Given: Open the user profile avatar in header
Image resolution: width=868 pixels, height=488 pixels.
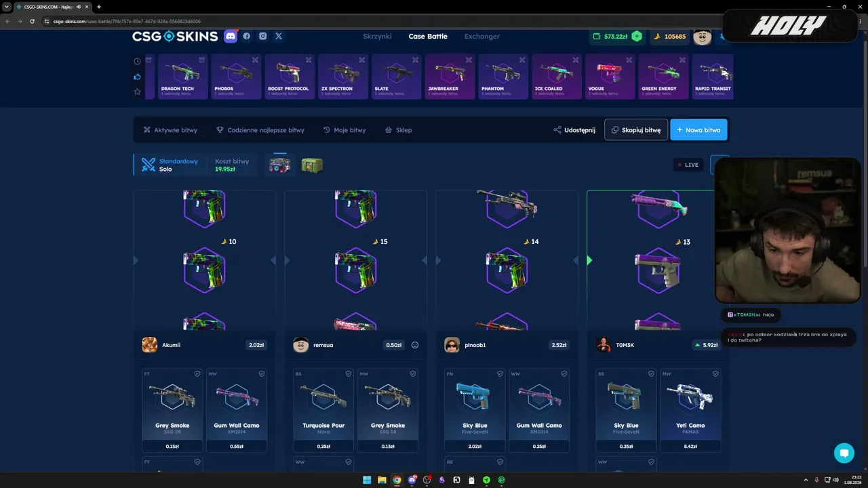Looking at the screenshot, I should [x=702, y=37].
